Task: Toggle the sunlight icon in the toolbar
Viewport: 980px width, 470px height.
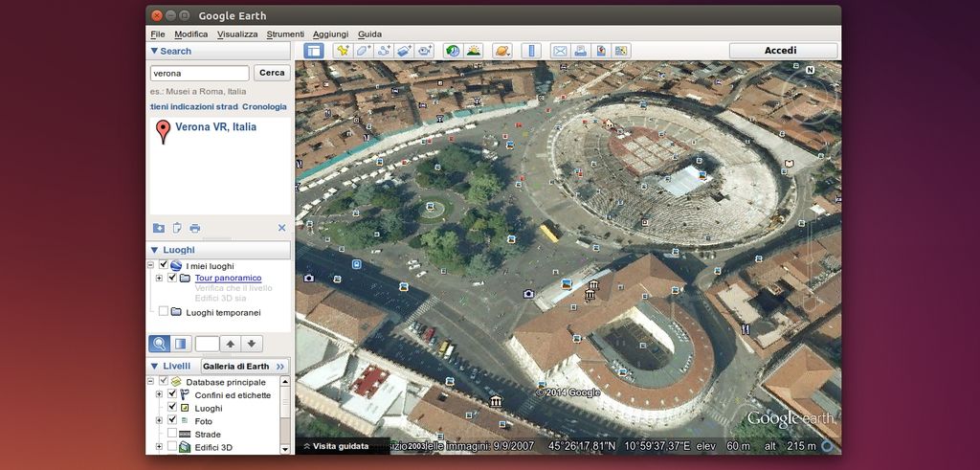Action: [474, 51]
